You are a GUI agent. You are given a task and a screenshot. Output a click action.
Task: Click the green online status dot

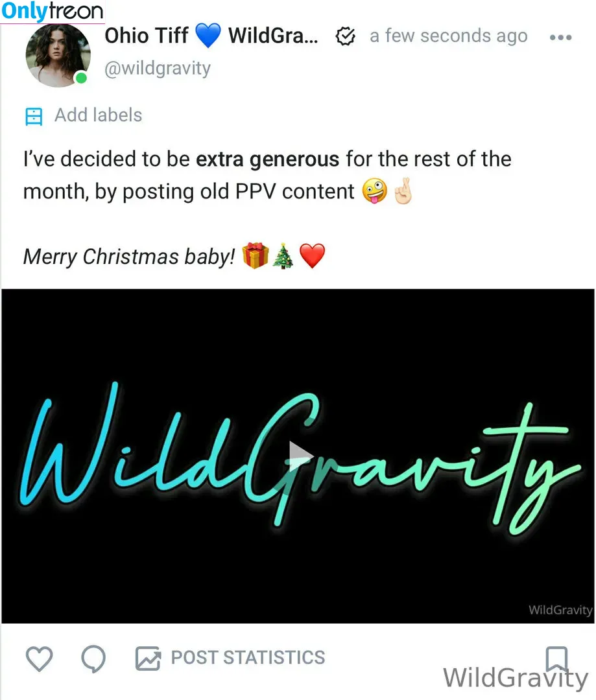[81, 78]
